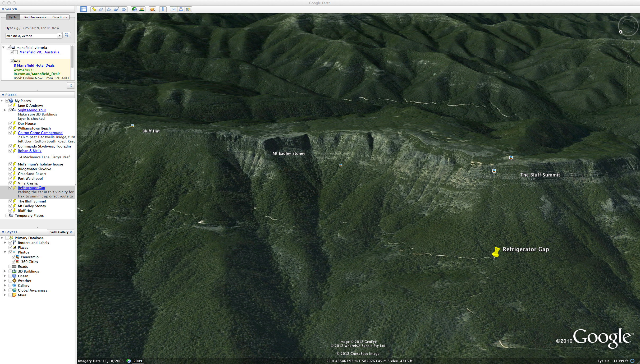This screenshot has height=364, width=640.
Task: Toggle the Refrigerator Gap checkbox
Action: coord(11,188)
